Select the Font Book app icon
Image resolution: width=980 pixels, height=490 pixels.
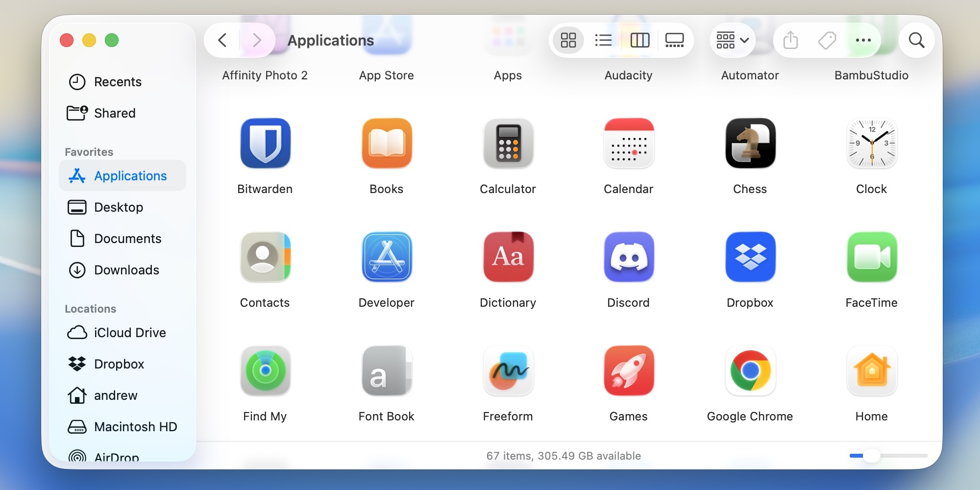pos(387,370)
